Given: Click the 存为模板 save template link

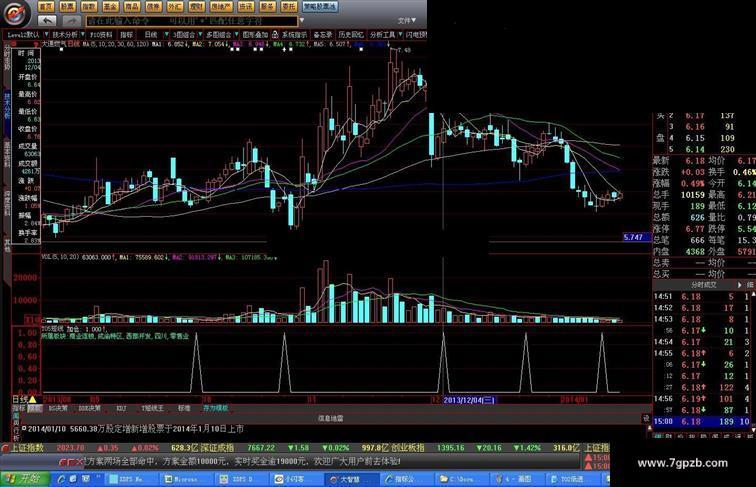Looking at the screenshot, I should coord(216,408).
